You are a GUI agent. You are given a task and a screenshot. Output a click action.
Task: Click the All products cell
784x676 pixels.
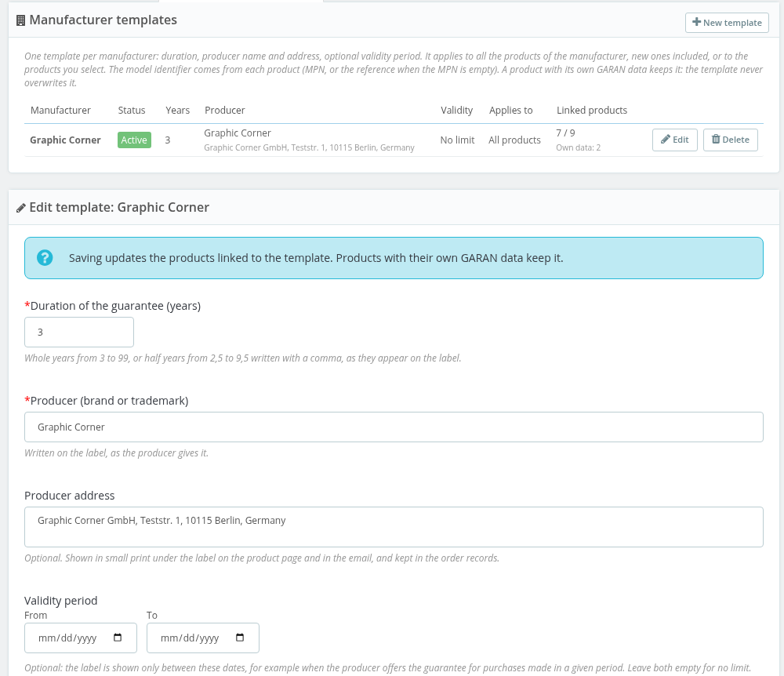pos(514,140)
